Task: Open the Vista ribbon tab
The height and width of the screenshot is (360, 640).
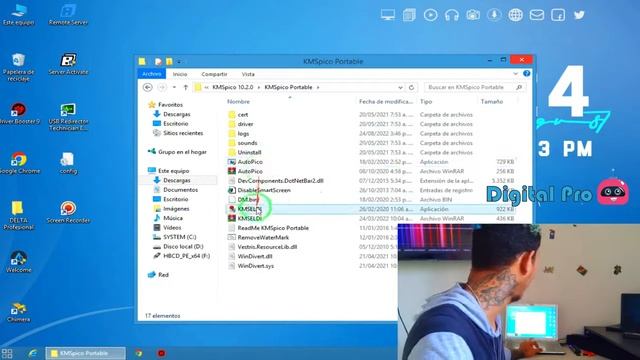Action: coord(248,74)
